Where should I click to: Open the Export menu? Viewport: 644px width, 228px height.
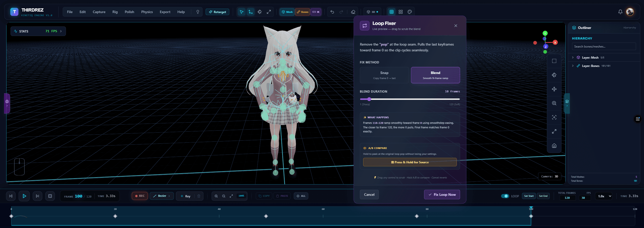pyautogui.click(x=165, y=12)
